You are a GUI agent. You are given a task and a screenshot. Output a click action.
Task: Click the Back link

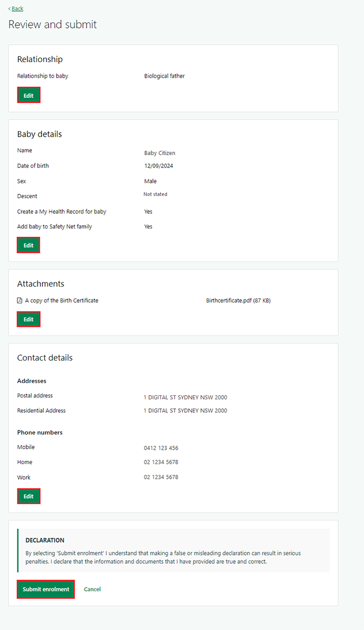coord(17,8)
